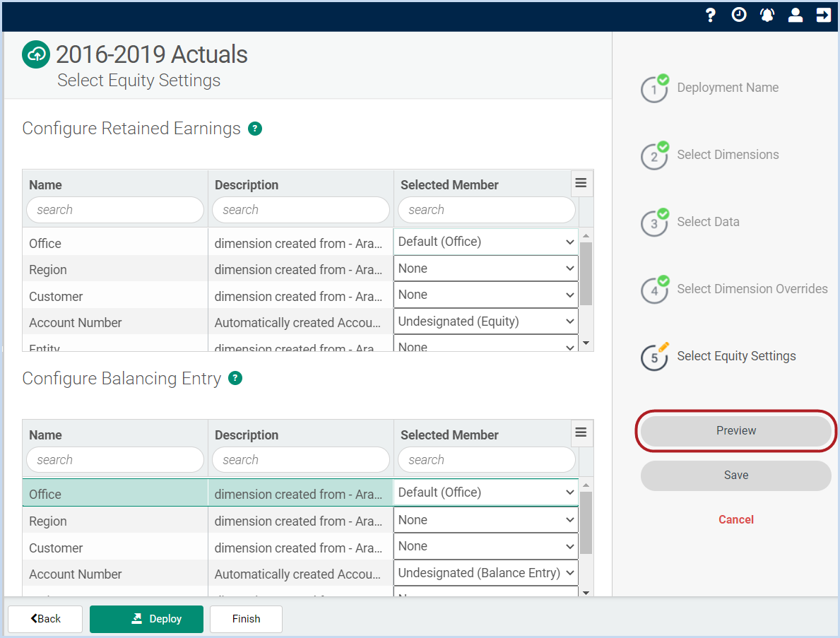Open Balancing Entry Region member dropdown
This screenshot has width=840, height=638.
coord(486,519)
